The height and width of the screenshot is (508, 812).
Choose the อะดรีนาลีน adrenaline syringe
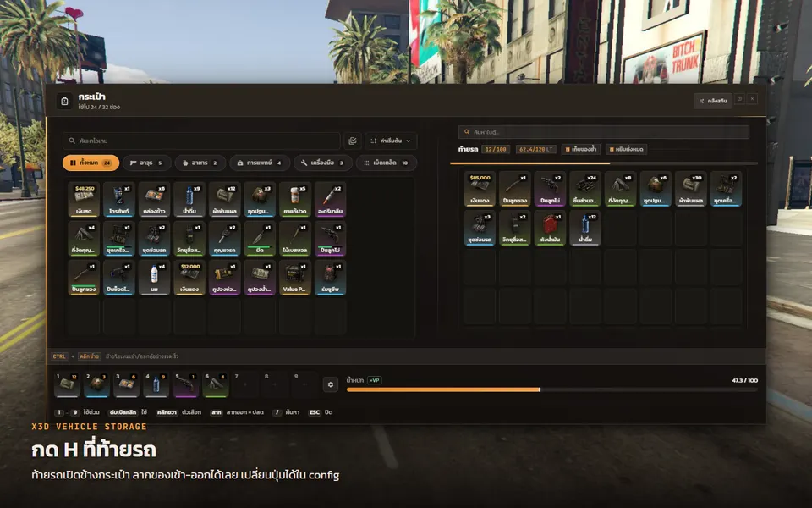331,199
